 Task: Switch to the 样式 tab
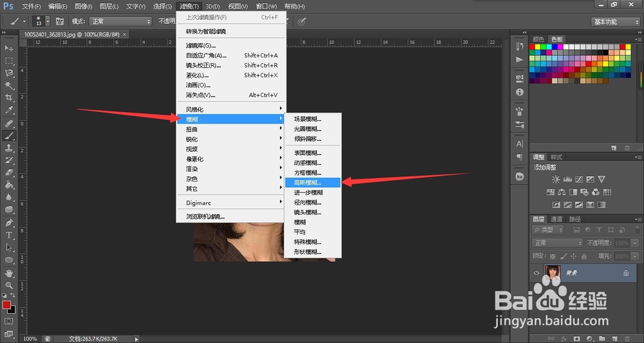tap(556, 157)
